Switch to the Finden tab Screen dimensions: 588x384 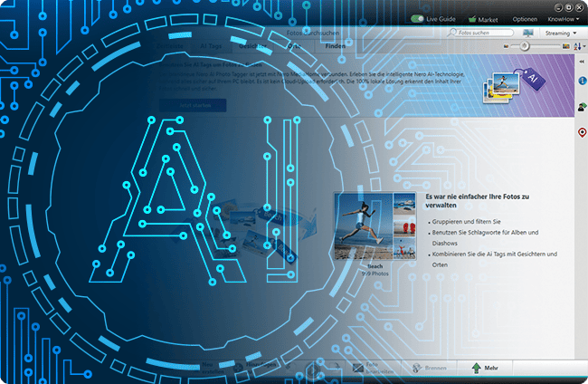tap(335, 45)
